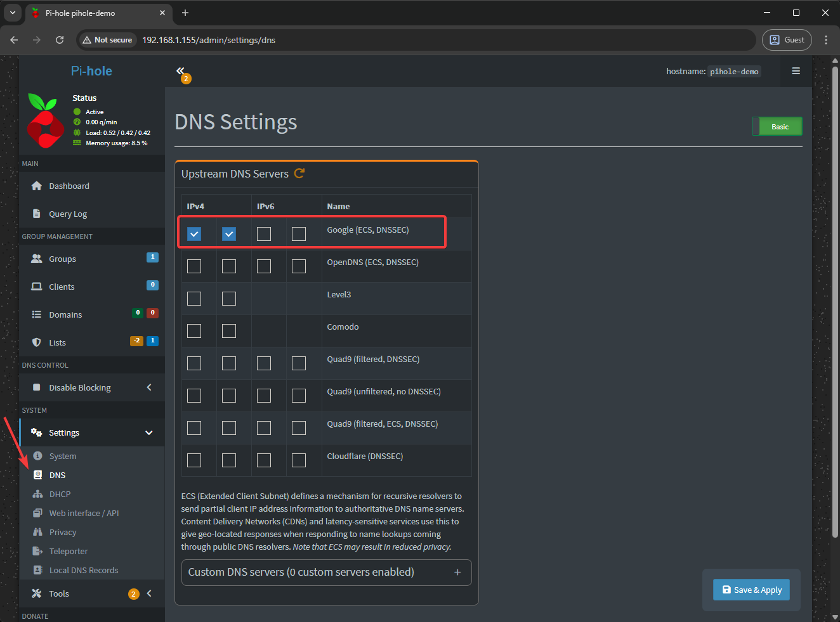Expand Disable Blocking options arrow
Viewport: 840px width, 622px height.
click(x=149, y=387)
